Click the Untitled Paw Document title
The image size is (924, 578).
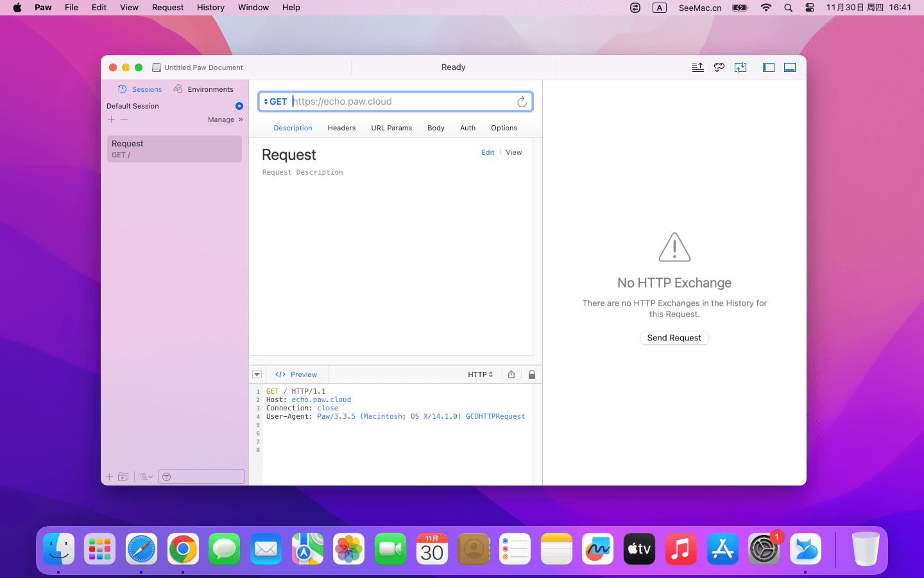(x=203, y=67)
